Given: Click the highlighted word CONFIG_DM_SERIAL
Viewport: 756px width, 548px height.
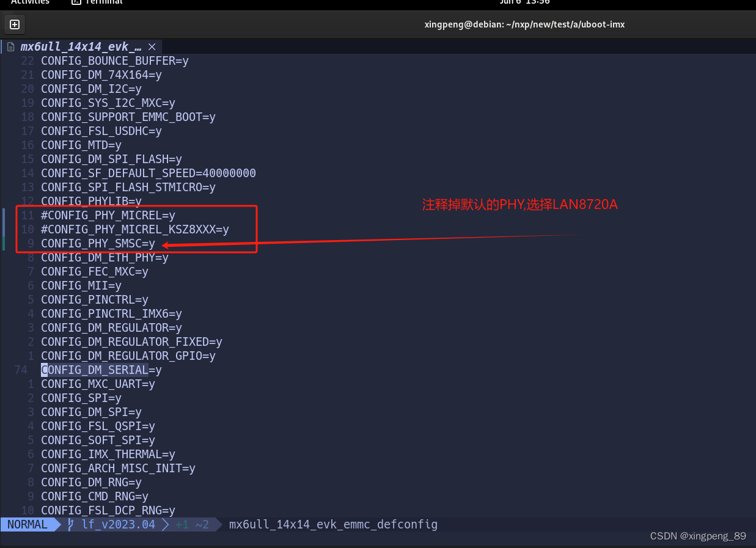Looking at the screenshot, I should coord(94,370).
